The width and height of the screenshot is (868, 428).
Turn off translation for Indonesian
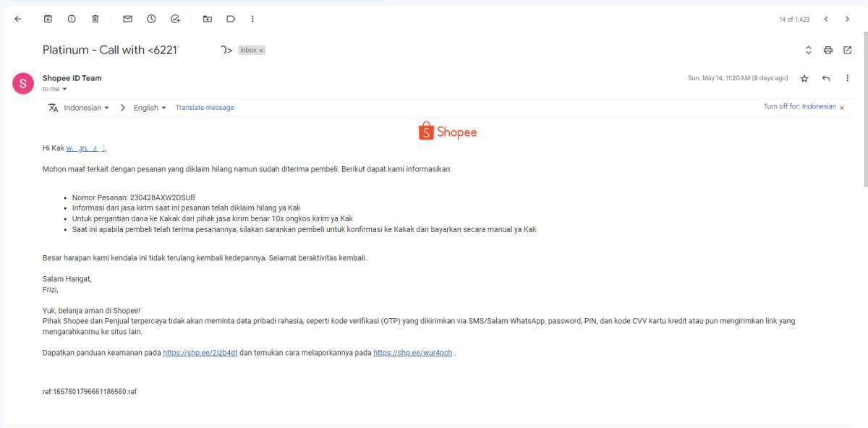point(800,106)
